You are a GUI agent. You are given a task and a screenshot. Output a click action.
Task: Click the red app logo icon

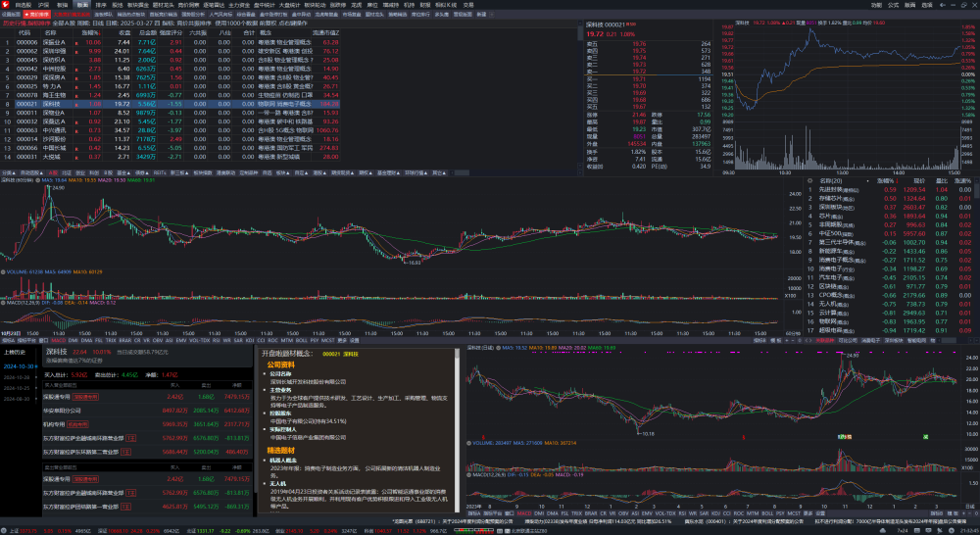coord(5,4)
